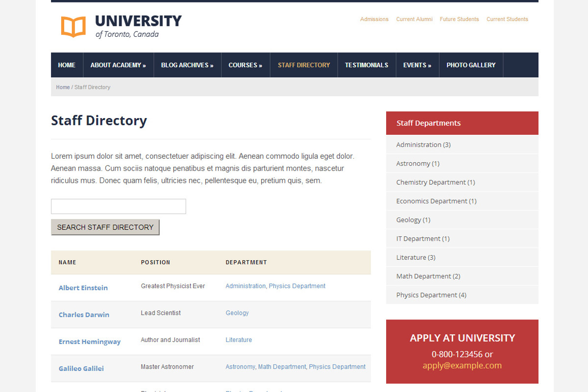Click the Search Staff Directory button
This screenshot has height=392, width=588.
[x=105, y=227]
